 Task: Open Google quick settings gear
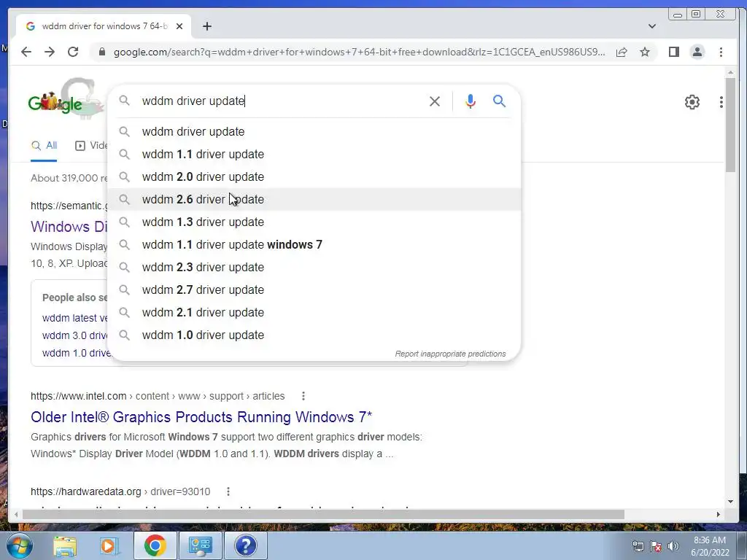point(692,102)
